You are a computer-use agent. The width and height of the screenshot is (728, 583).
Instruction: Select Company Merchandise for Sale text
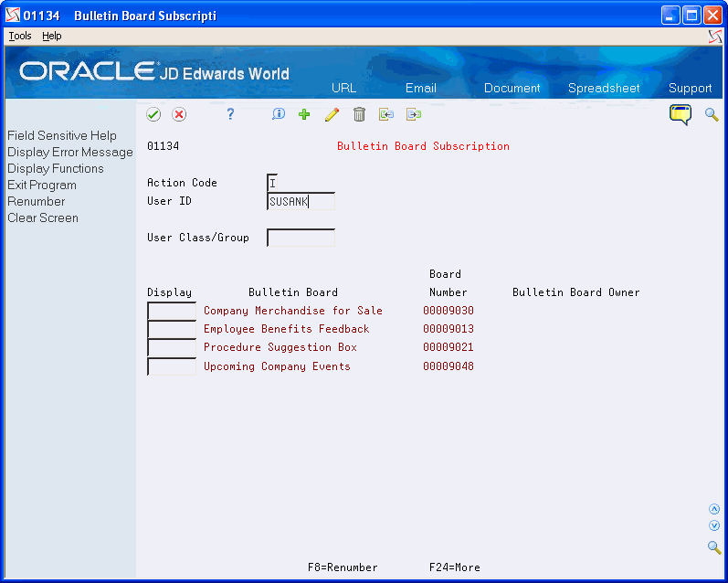coord(293,311)
